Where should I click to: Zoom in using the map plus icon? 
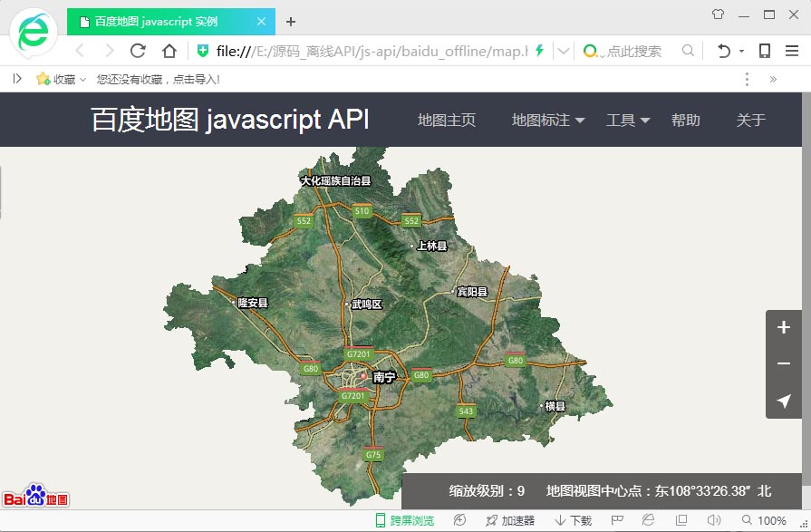click(783, 328)
